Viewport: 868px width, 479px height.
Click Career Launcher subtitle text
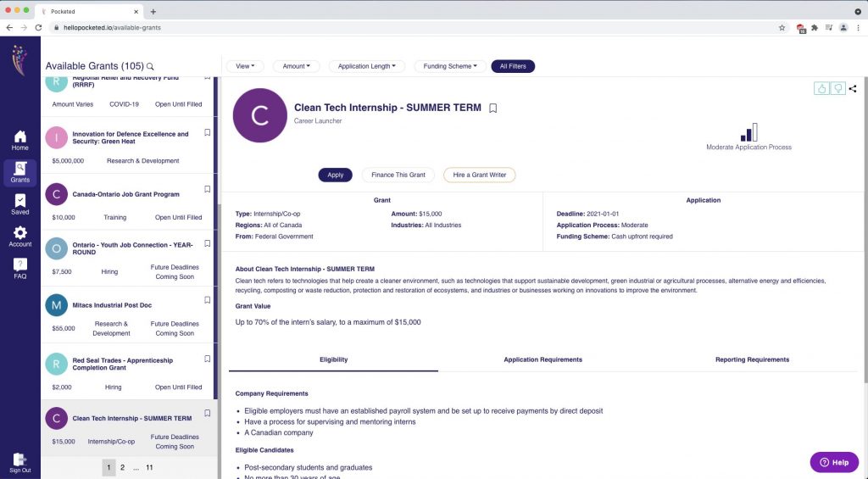318,120
